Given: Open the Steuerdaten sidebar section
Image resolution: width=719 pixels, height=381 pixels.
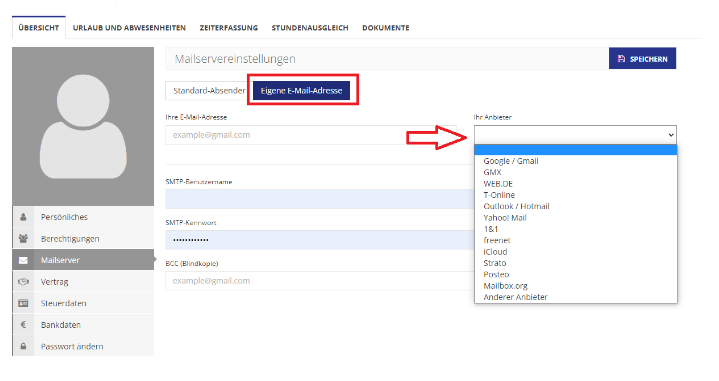Looking at the screenshot, I should click(83, 303).
